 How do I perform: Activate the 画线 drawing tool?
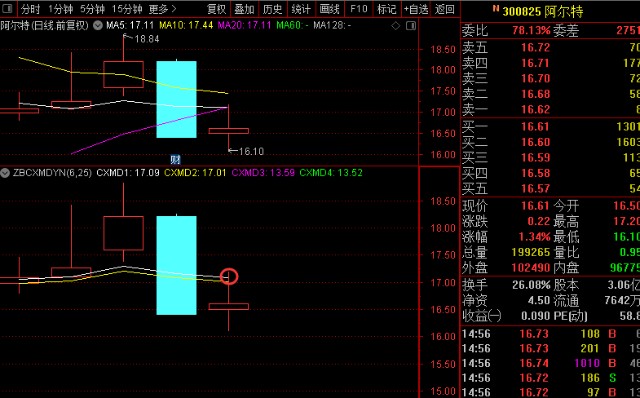click(x=329, y=9)
